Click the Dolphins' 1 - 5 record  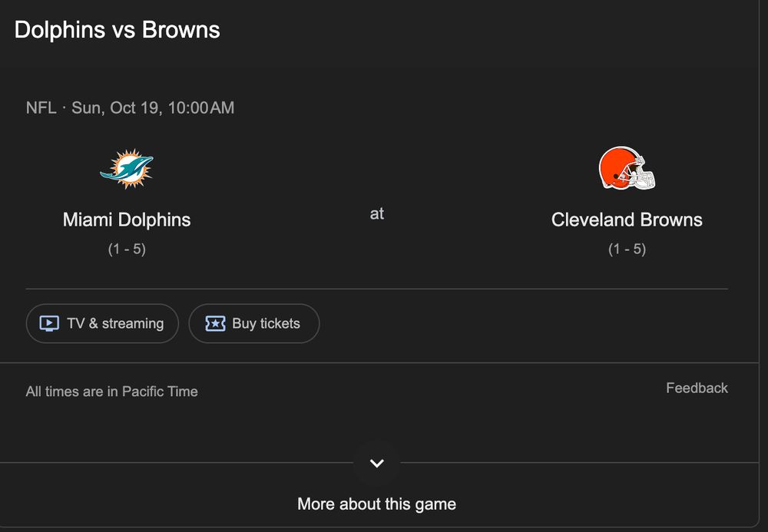click(127, 249)
